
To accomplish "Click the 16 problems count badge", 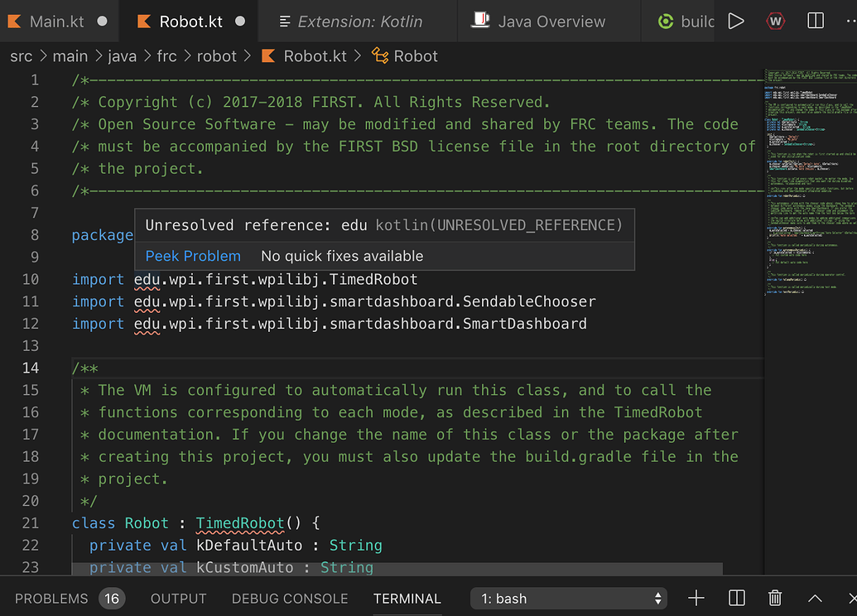I will tap(112, 599).
